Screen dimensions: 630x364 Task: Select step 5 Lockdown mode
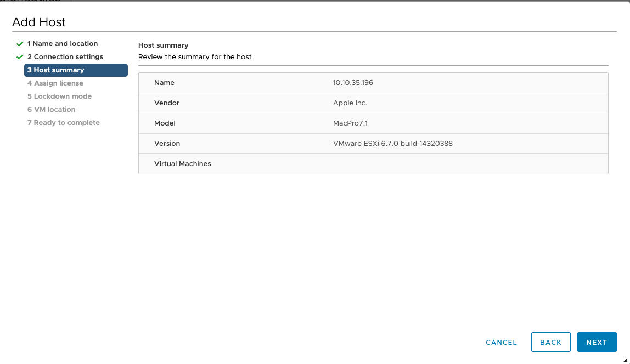(x=59, y=96)
